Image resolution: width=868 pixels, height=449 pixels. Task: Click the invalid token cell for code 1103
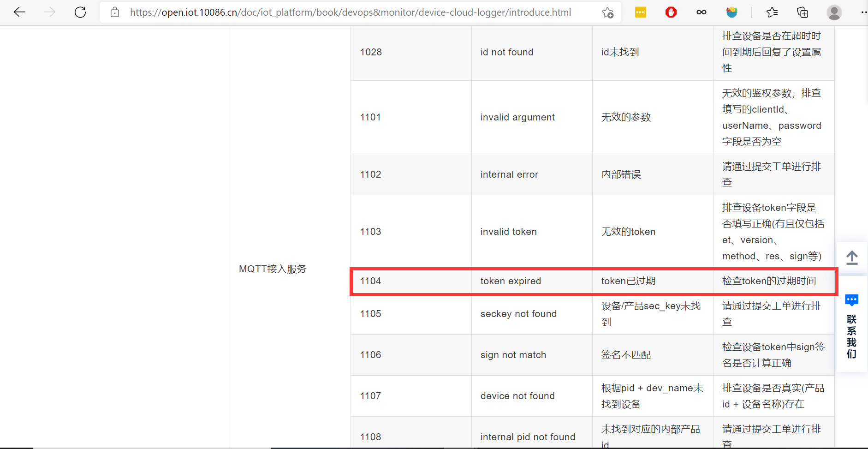pyautogui.click(x=508, y=231)
